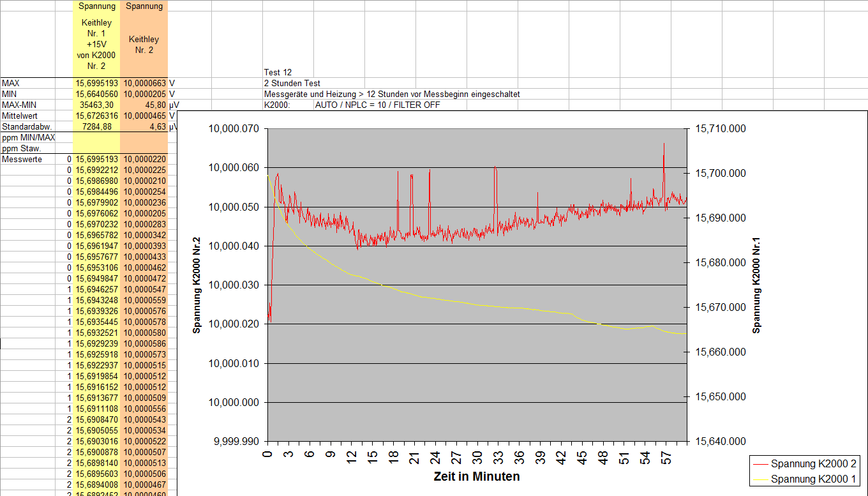The width and height of the screenshot is (868, 496).
Task: Click the 'Test 12' cell
Action: 278,72
